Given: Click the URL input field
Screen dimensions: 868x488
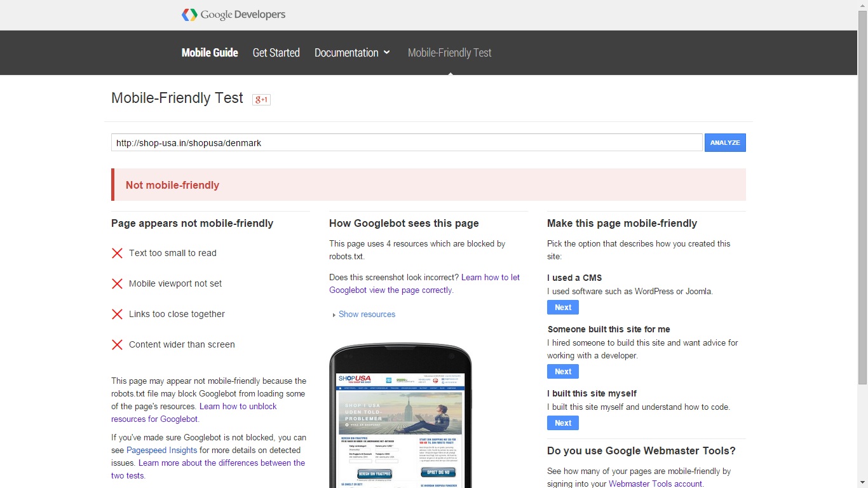Looking at the screenshot, I should pyautogui.click(x=407, y=142).
